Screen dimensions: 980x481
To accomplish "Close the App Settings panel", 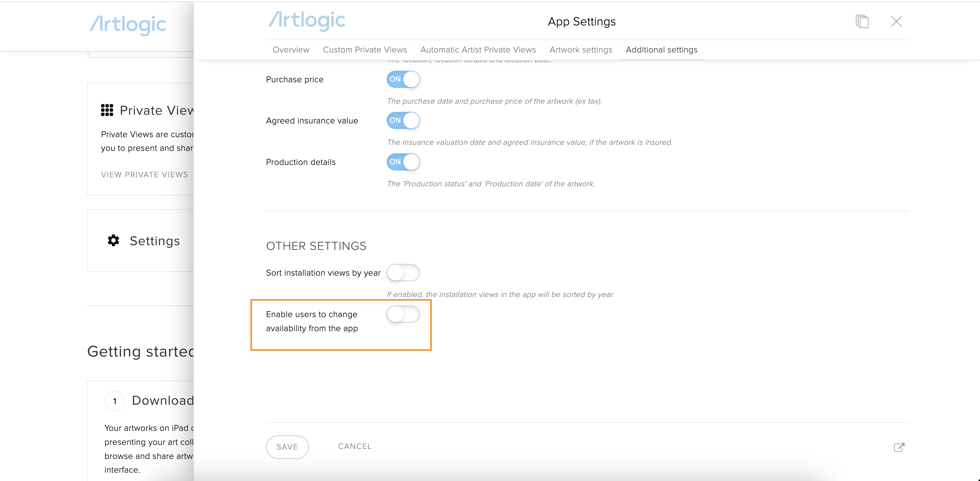I will click(896, 21).
